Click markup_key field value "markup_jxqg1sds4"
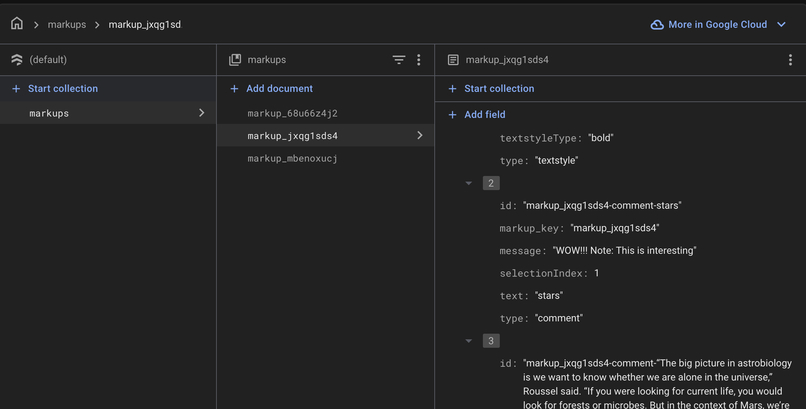This screenshot has height=409, width=806. (615, 228)
